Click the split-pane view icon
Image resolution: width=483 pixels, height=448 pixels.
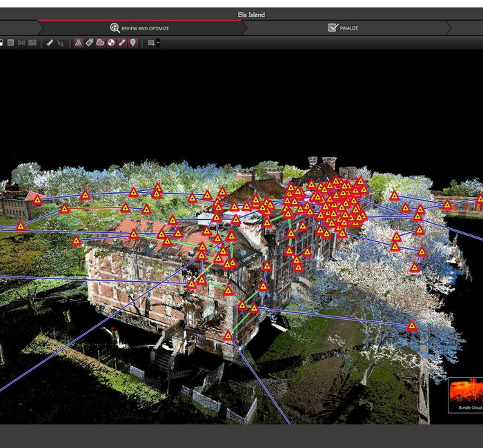[x=21, y=43]
